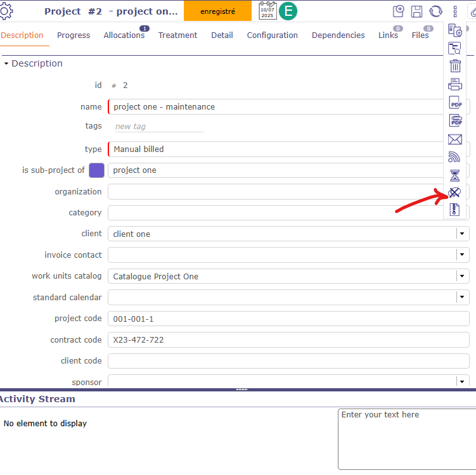Viewport: 476px width, 475px height.
Task: Refresh the project using circular arrows icon
Action: [435, 11]
